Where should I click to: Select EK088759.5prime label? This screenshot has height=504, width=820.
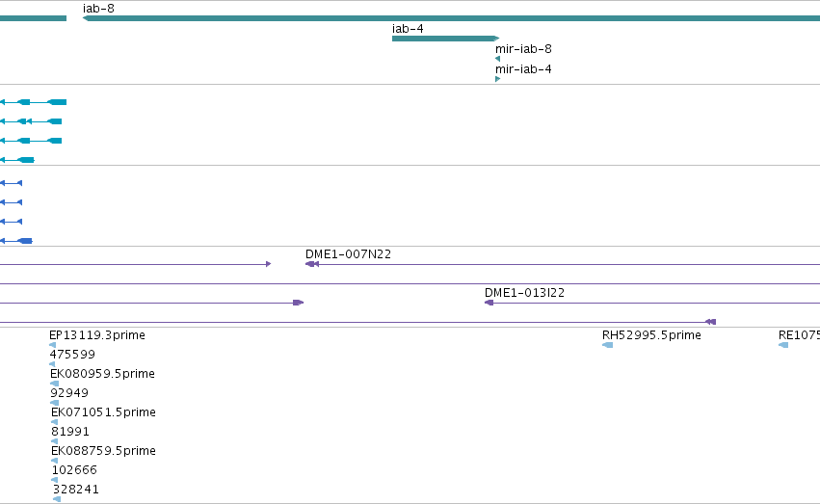point(103,451)
